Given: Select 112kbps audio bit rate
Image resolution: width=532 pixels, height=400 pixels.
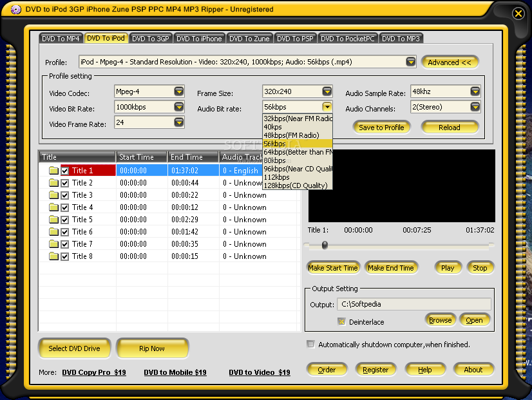Looking at the screenshot, I should point(298,177).
